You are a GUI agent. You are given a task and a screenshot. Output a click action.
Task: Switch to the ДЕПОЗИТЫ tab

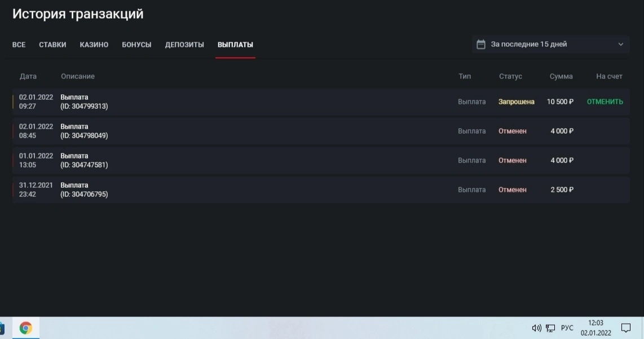click(x=184, y=45)
